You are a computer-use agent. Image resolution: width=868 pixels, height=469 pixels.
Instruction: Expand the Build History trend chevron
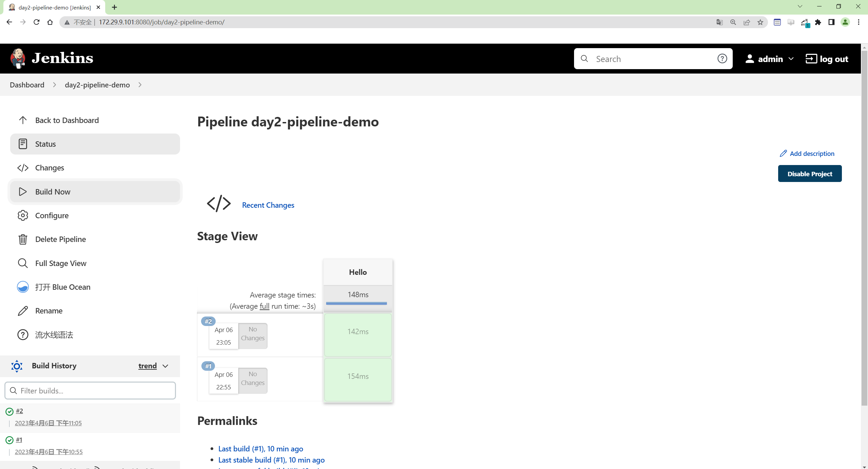coord(165,366)
